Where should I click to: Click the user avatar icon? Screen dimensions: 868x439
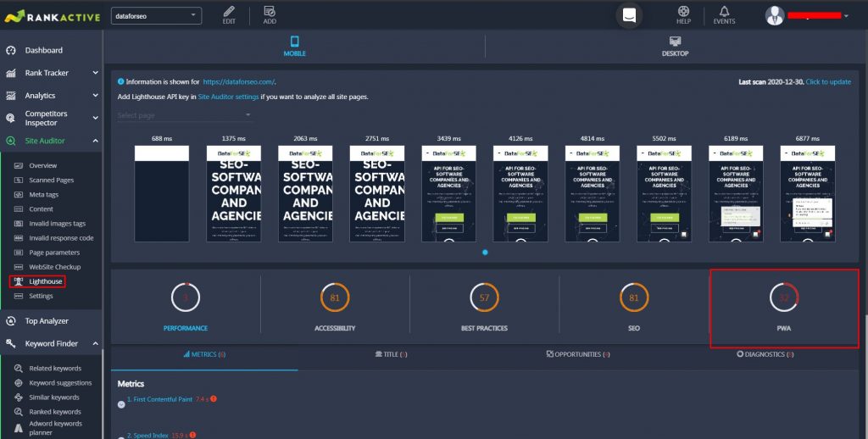(x=775, y=15)
